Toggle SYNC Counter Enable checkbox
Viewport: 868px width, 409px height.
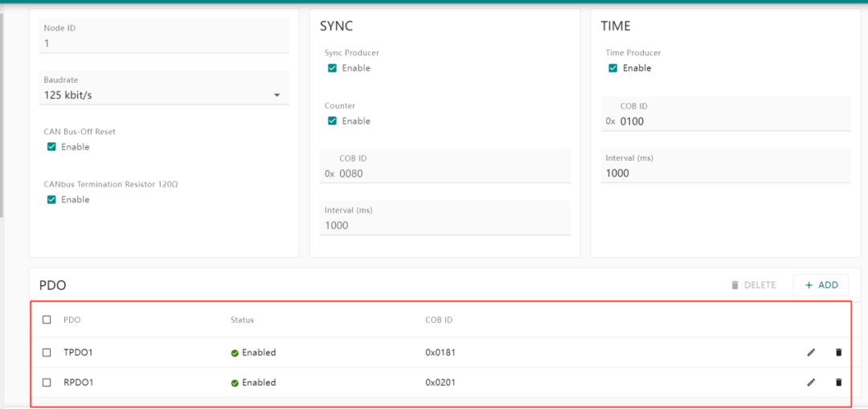[332, 121]
